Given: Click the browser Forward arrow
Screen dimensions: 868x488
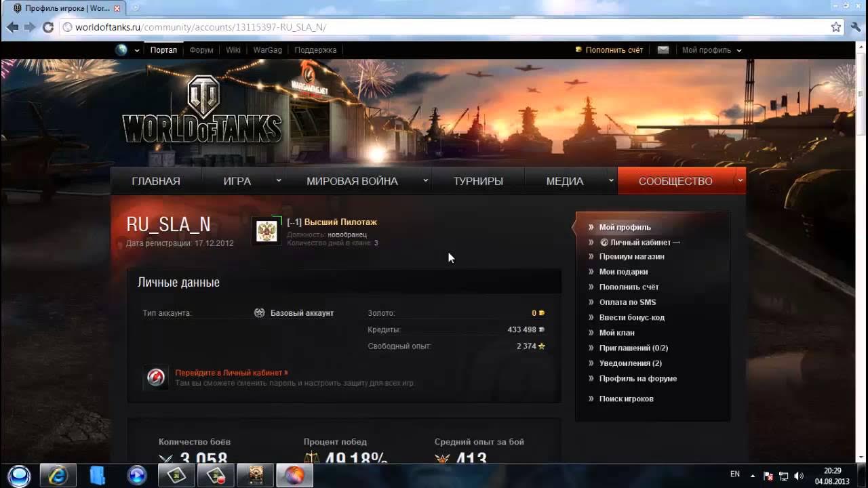Looking at the screenshot, I should 30,27.
